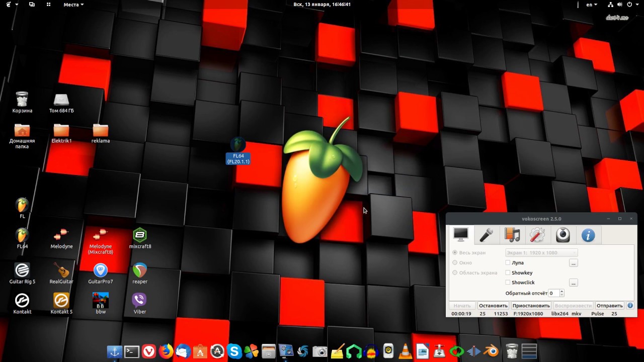Enable the Showclick checkbox
Image resolution: width=644 pixels, height=362 pixels.
point(520,283)
